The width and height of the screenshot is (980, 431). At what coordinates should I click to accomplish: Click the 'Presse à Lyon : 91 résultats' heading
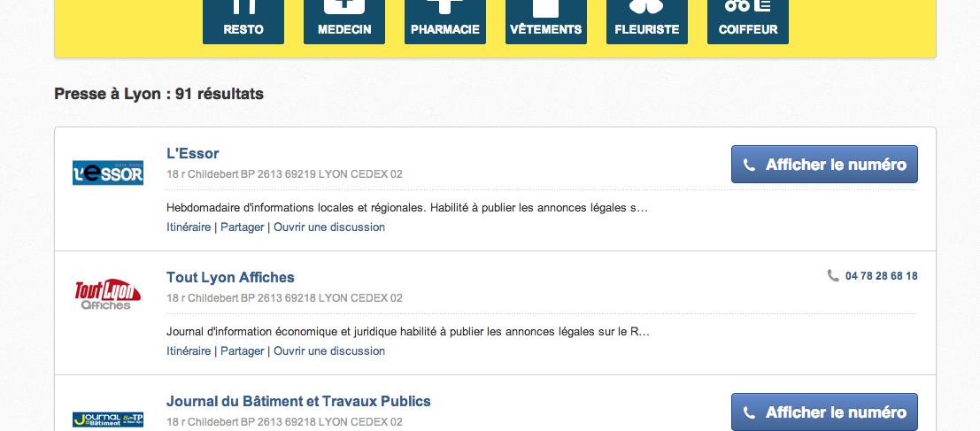click(x=158, y=94)
